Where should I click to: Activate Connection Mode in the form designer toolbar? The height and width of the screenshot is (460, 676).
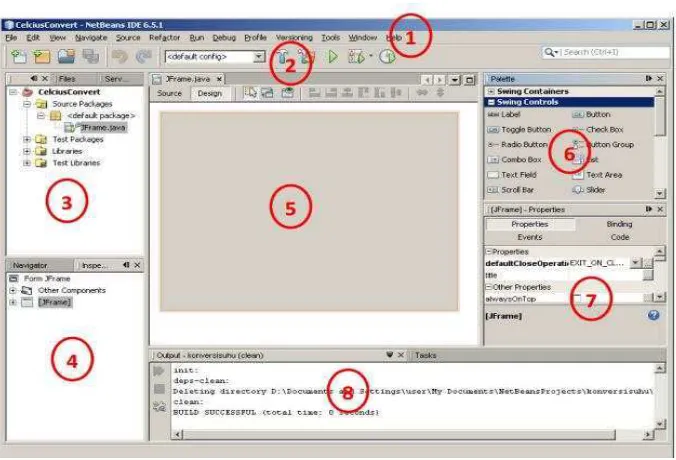(268, 93)
